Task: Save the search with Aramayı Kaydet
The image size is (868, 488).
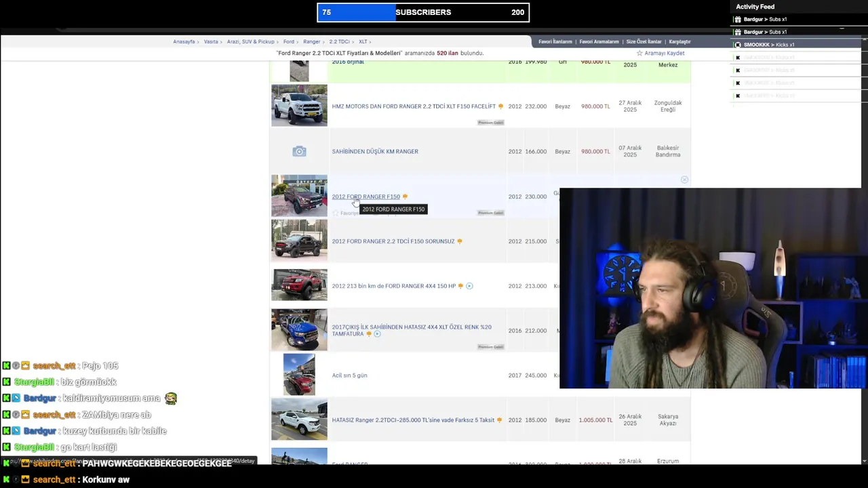Action: [665, 53]
